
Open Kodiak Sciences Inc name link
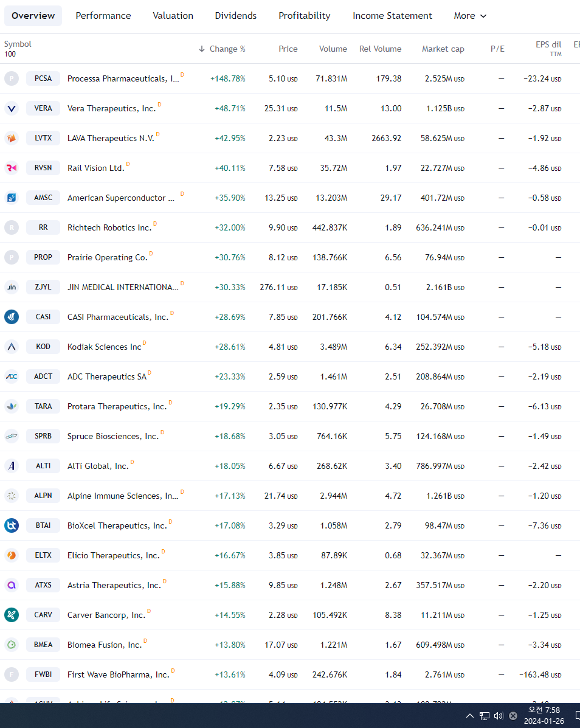click(105, 347)
